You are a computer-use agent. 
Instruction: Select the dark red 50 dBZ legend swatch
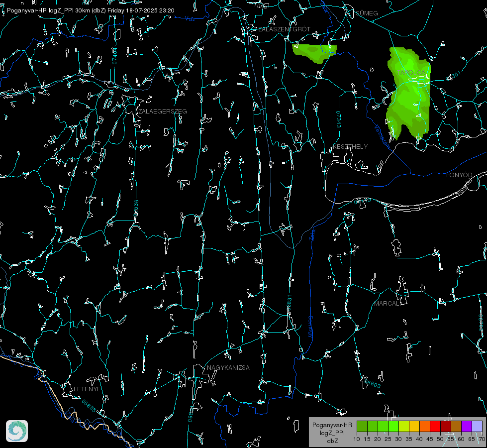pyautogui.click(x=446, y=426)
